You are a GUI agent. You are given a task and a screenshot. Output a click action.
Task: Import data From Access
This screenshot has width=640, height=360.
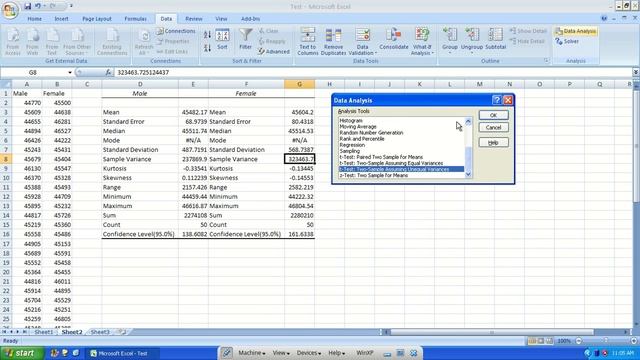point(13,42)
